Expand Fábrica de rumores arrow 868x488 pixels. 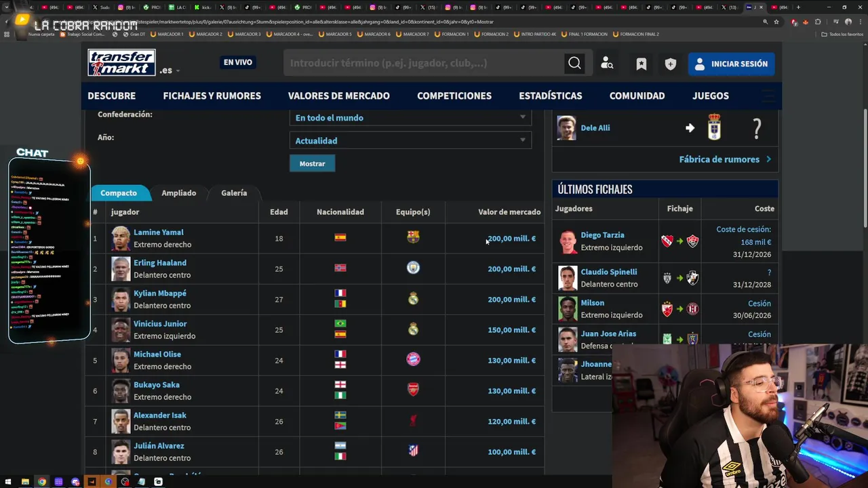[x=768, y=159]
